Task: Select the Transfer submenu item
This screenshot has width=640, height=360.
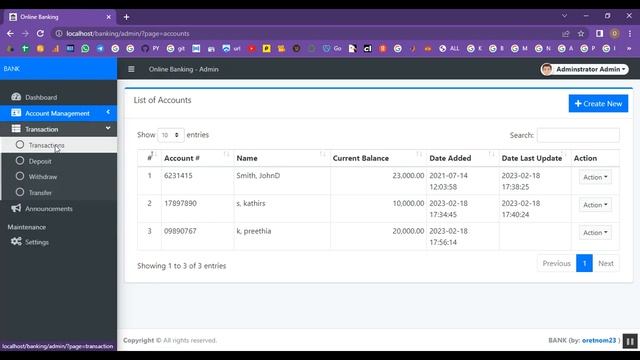Action: (x=59, y=192)
